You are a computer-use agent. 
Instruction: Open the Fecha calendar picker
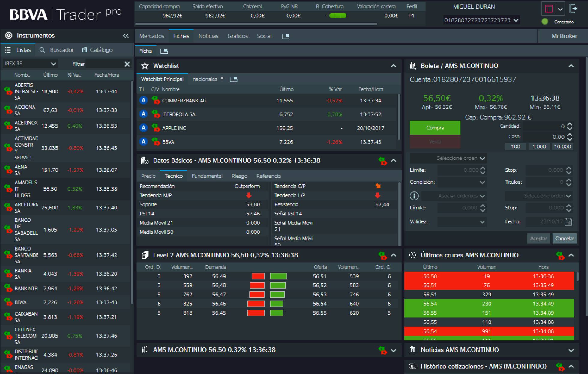[568, 222]
